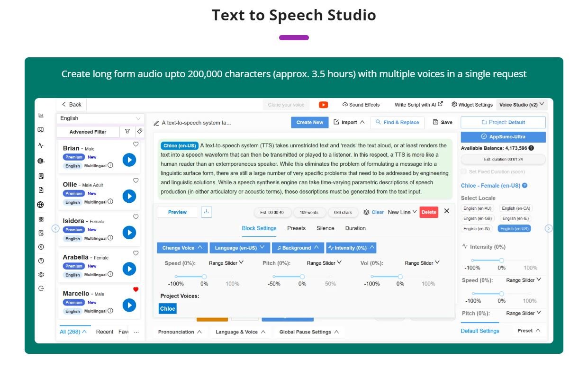Switch to Presets tab

point(296,228)
